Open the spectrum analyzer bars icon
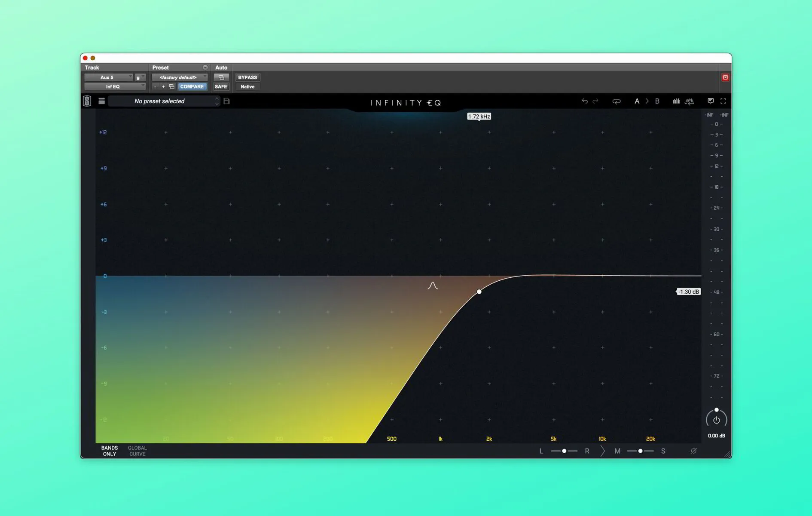The height and width of the screenshot is (516, 812). (677, 101)
